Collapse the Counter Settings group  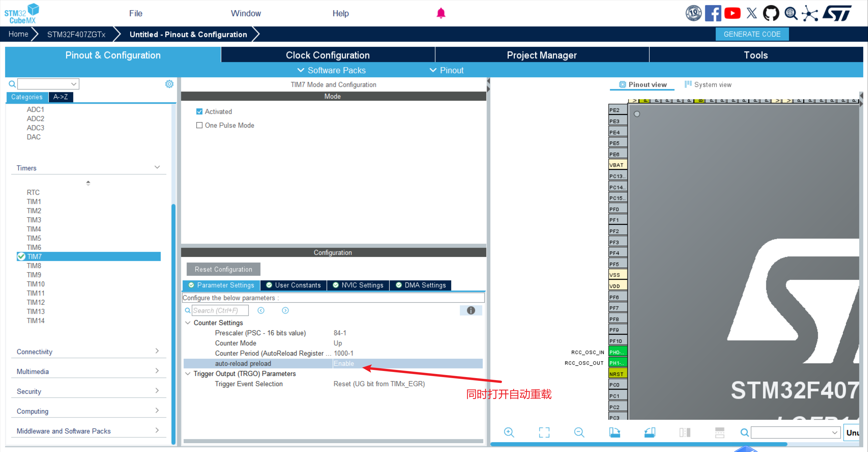[x=188, y=323]
